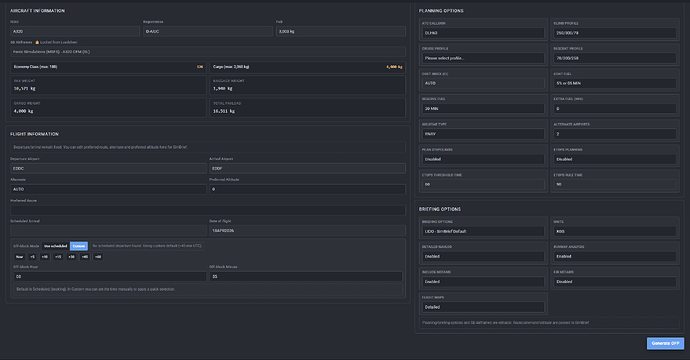This screenshot has height=360, width=690.
Task: Click the lock icon beside Locked from Loadsheet
Action: click(x=37, y=42)
